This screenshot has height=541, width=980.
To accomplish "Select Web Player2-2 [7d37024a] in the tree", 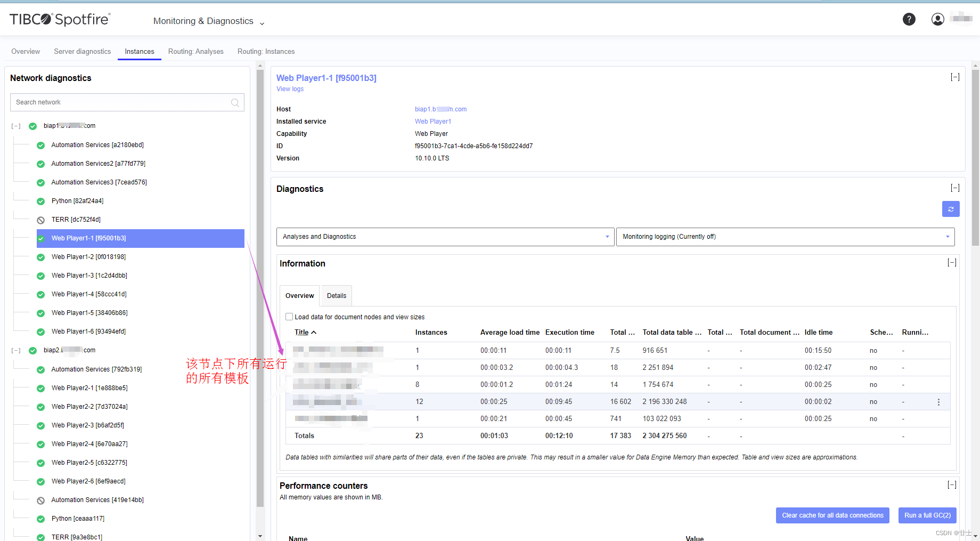I will pyautogui.click(x=89, y=407).
